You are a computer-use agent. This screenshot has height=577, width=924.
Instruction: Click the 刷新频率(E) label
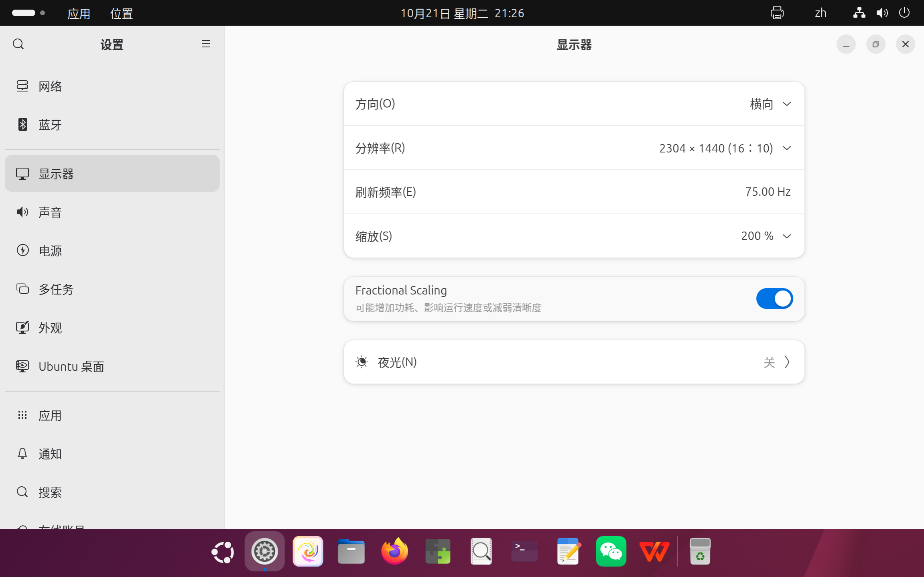point(385,192)
